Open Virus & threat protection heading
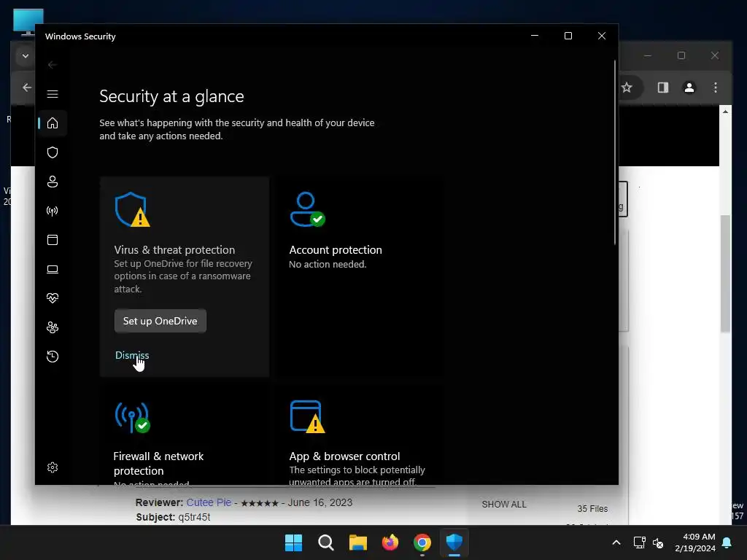The width and height of the screenshot is (747, 560). pyautogui.click(x=174, y=250)
